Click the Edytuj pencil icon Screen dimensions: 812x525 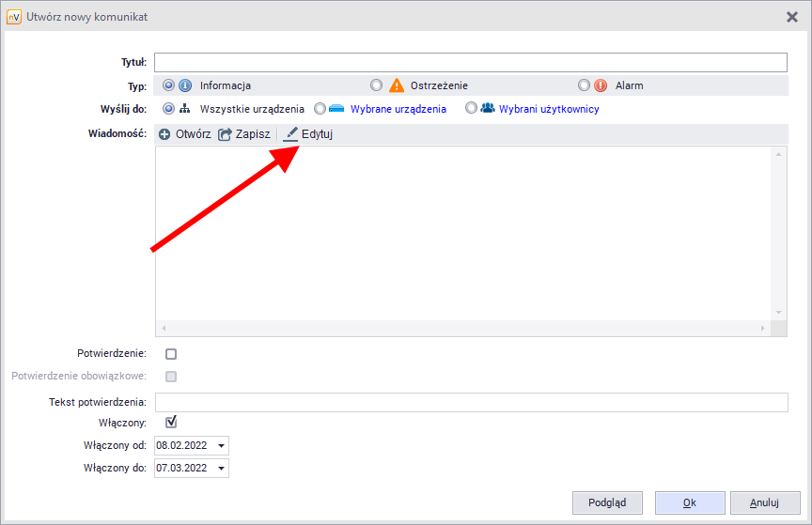tap(290, 134)
